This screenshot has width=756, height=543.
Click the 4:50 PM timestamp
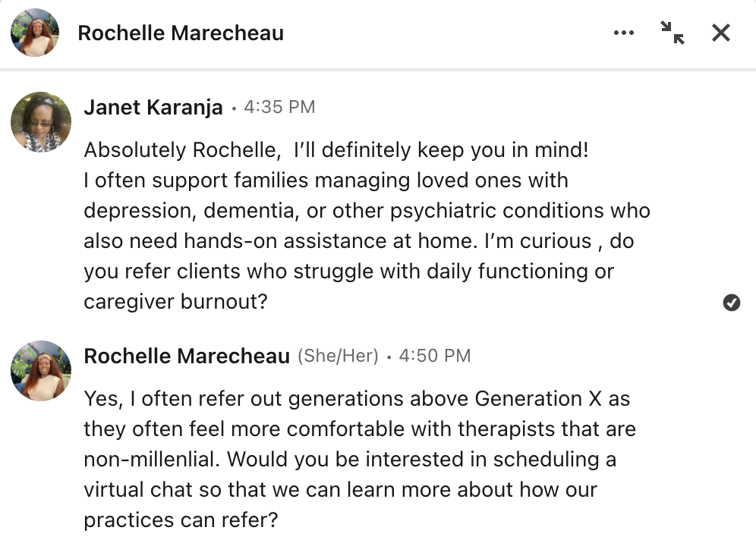pyautogui.click(x=434, y=356)
